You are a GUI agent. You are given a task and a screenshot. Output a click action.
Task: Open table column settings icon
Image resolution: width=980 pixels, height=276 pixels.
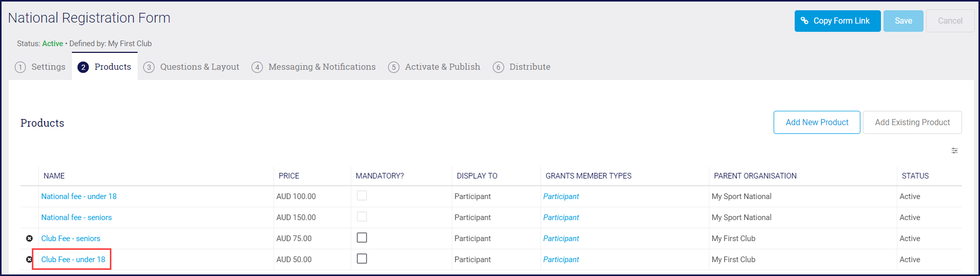coord(954,151)
